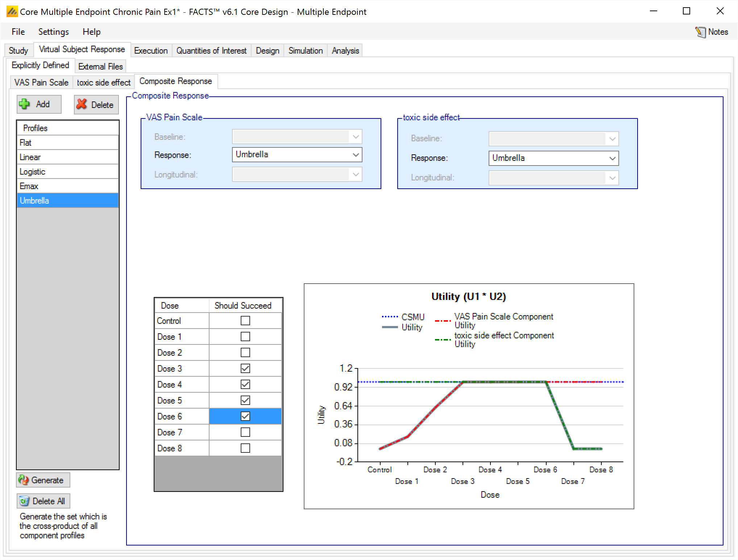This screenshot has height=560, width=738.
Task: Click the green plus Add icon
Action: (x=24, y=104)
